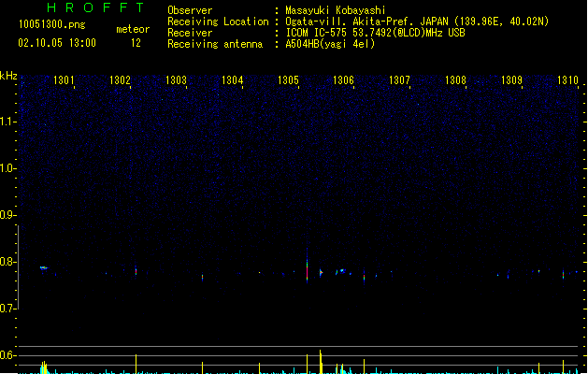Viewport: 588px width, 374px height.
Task: Click the meteor echo streak after 1306
Action: [x=364, y=277]
